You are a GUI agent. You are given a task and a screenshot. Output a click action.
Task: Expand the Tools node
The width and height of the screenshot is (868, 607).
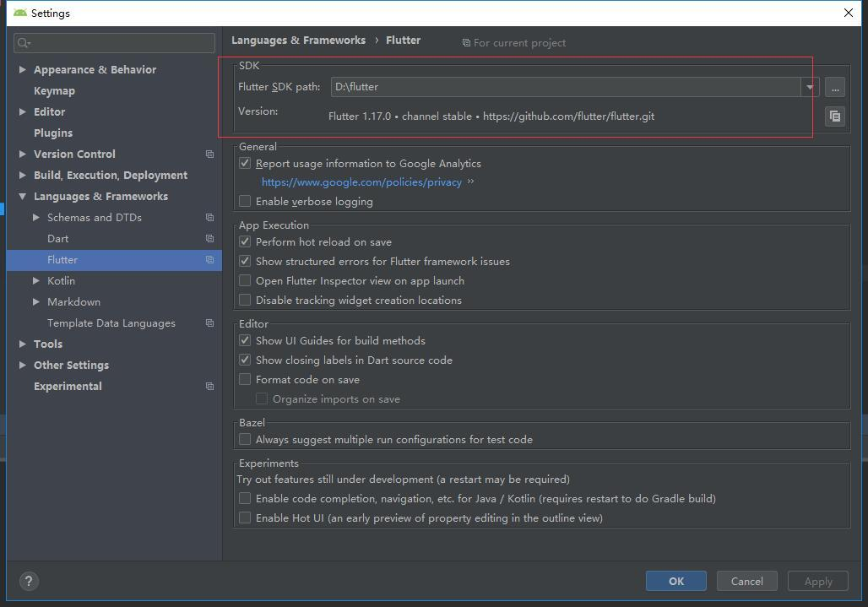tap(23, 344)
